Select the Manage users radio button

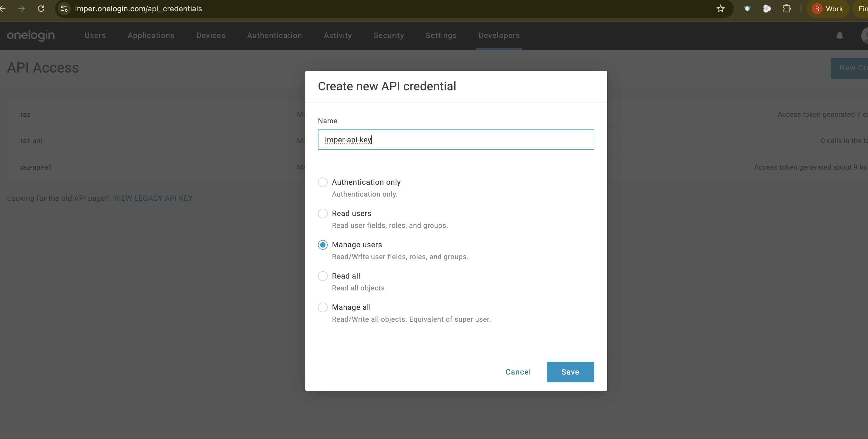tap(323, 245)
